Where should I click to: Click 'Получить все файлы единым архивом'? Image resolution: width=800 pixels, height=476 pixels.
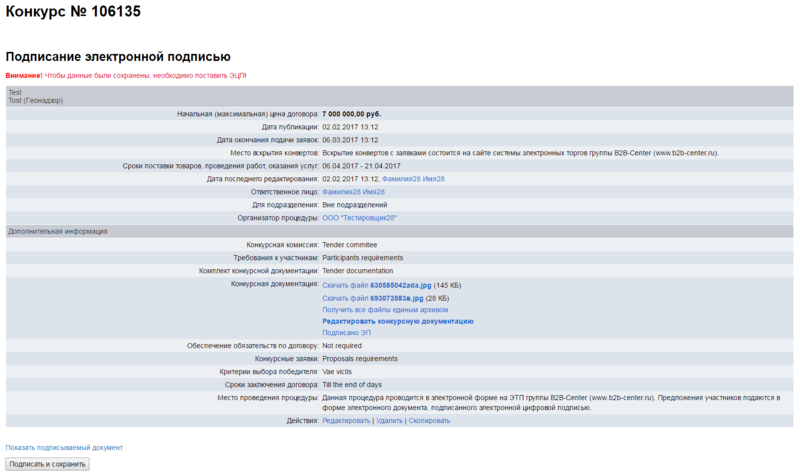coord(385,310)
